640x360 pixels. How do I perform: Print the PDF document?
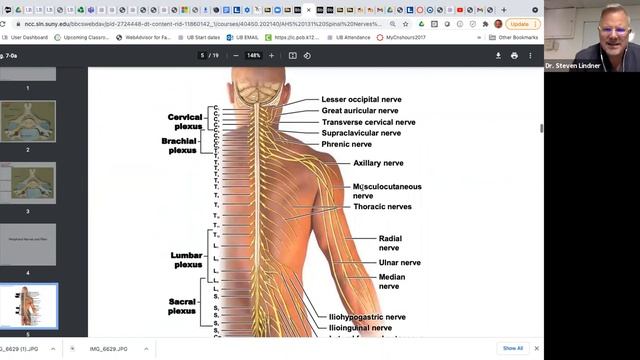[x=514, y=56]
